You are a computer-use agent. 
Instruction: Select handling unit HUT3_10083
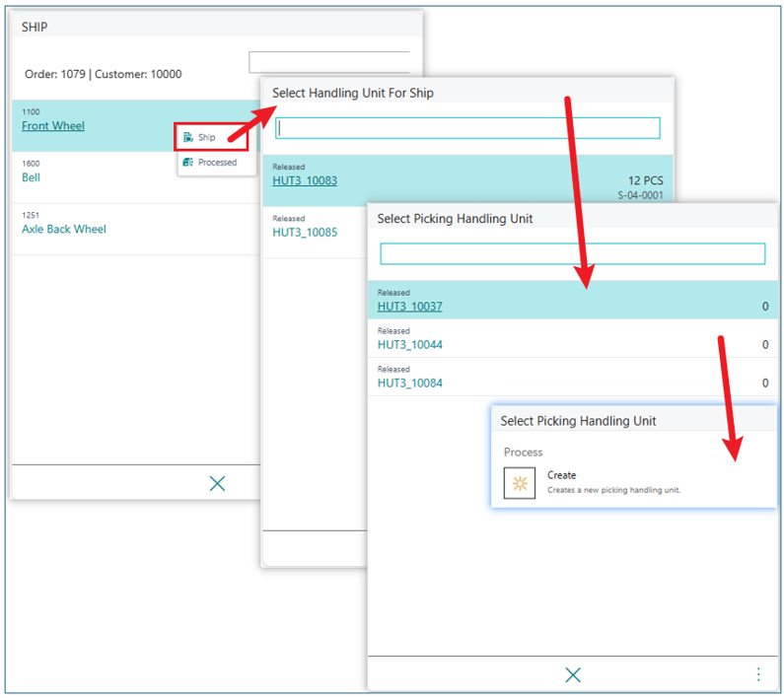pyautogui.click(x=305, y=181)
